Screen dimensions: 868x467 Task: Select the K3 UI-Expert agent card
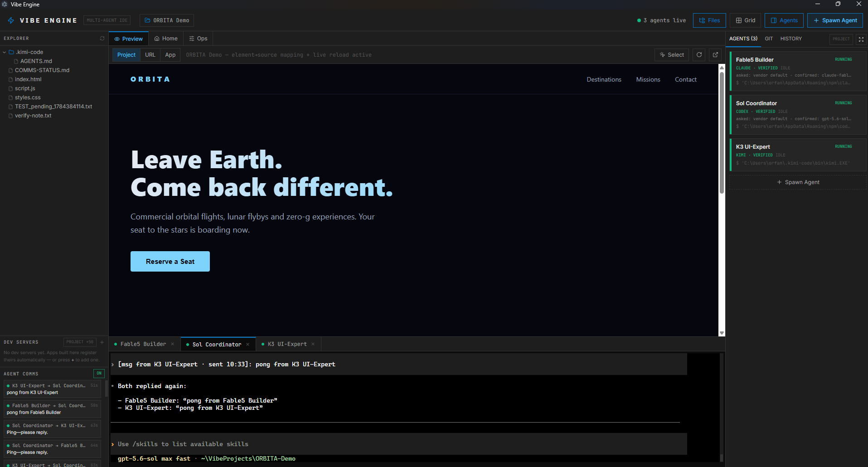(x=798, y=155)
